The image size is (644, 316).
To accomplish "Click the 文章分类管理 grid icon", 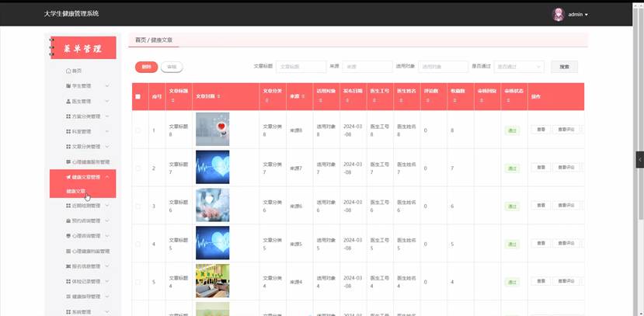I will point(68,147).
